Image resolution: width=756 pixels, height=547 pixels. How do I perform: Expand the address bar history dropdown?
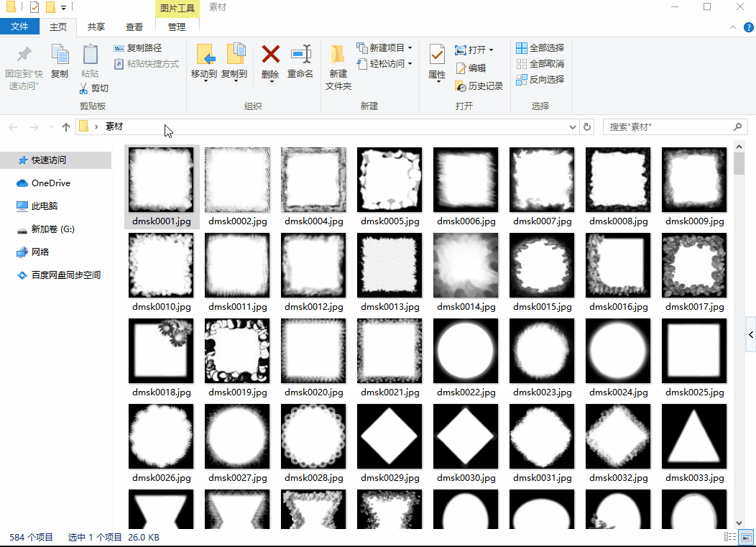(x=573, y=127)
